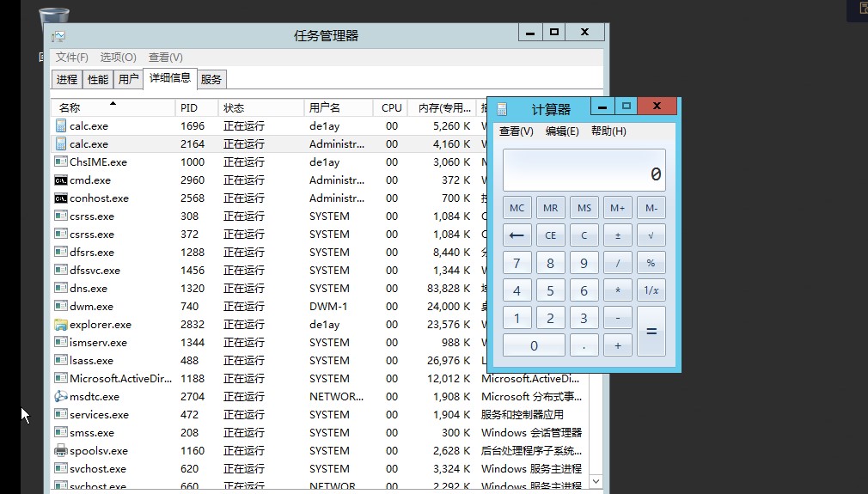
Task: Open Calculator's 查看(V) menu
Action: (516, 131)
